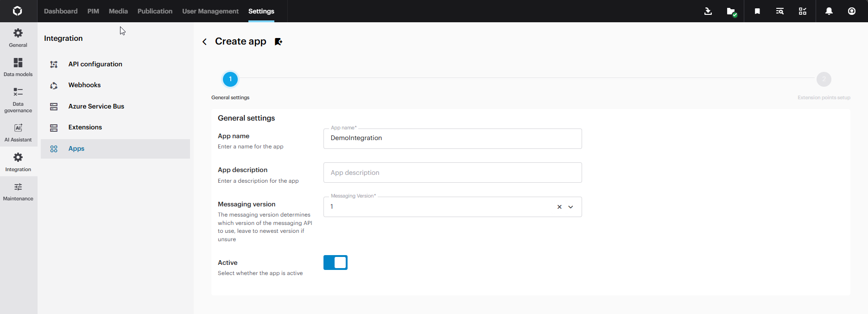Select Webhooks in Integration menu
This screenshot has width=868, height=314.
[84, 85]
